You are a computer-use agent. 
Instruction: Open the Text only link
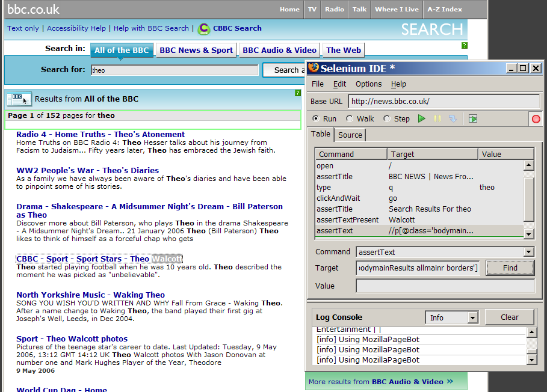(x=23, y=28)
